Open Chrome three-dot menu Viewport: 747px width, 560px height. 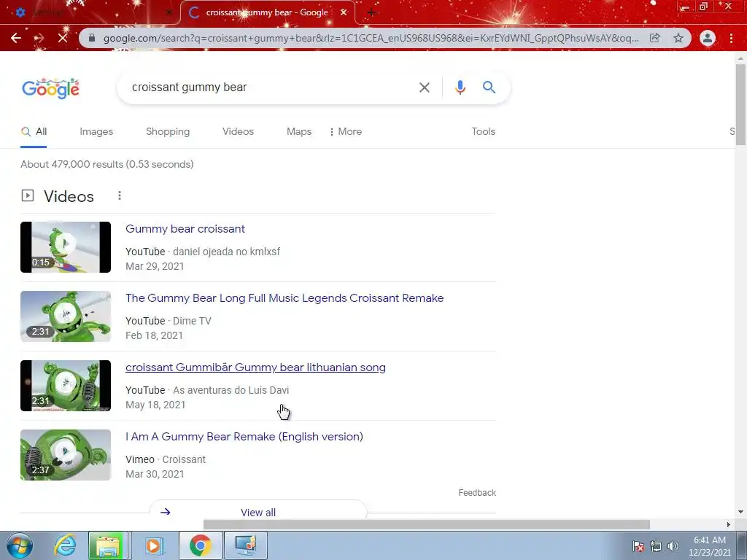click(x=731, y=38)
